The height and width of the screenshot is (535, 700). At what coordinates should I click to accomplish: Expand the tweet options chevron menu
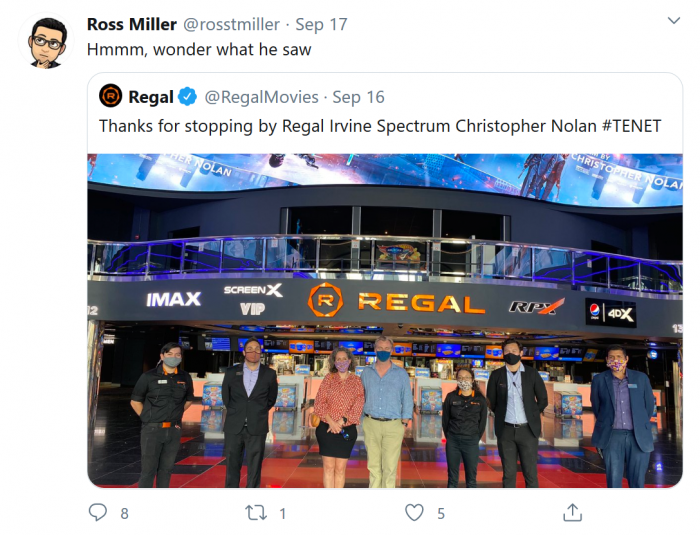[674, 21]
